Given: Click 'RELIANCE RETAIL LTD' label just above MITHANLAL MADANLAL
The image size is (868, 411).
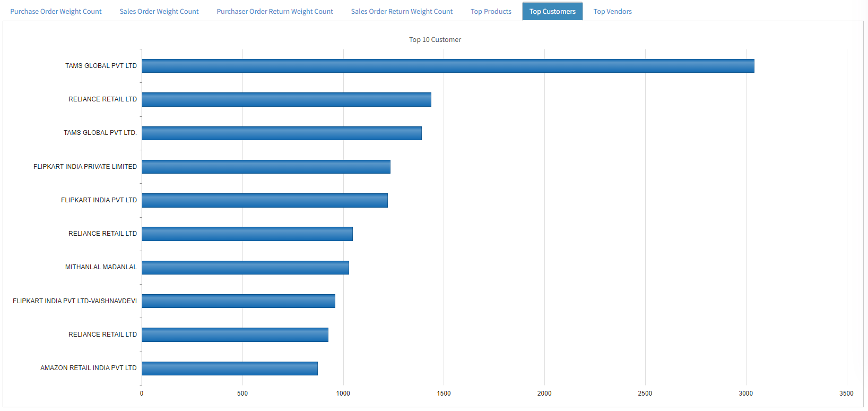Looking at the screenshot, I should [x=102, y=234].
